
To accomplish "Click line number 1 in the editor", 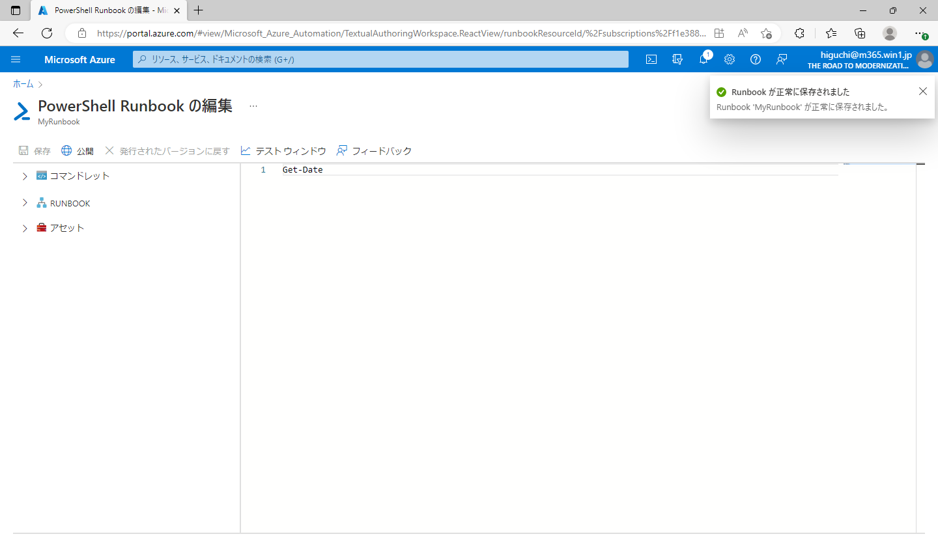I will tap(263, 170).
